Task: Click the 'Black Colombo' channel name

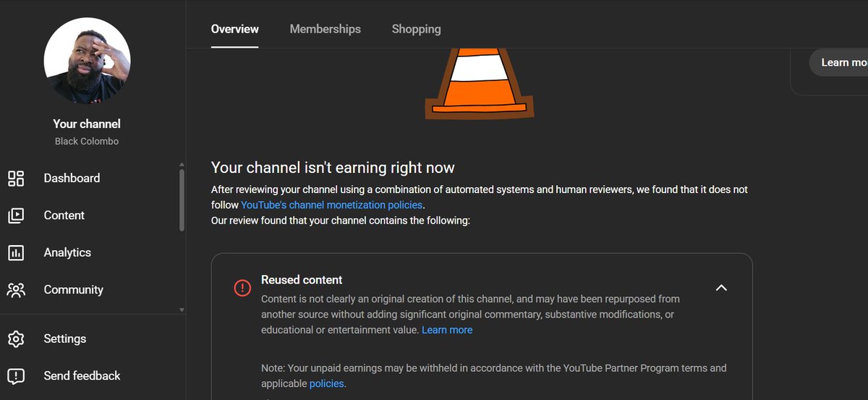Action: coord(87,141)
